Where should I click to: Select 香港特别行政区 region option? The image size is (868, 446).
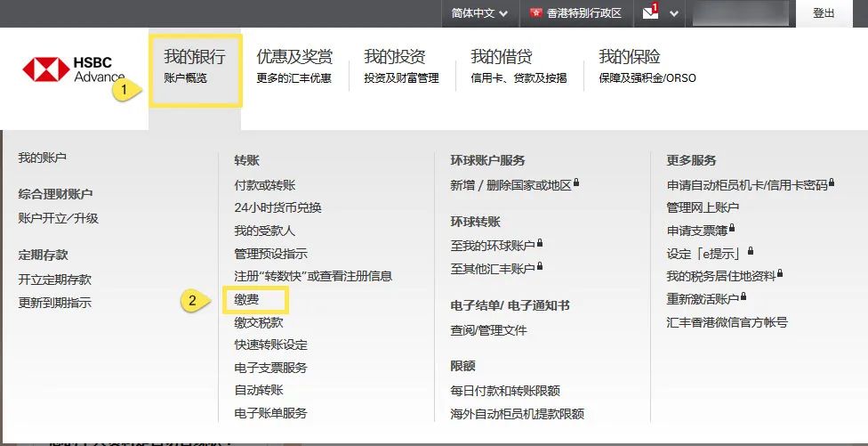pos(584,13)
